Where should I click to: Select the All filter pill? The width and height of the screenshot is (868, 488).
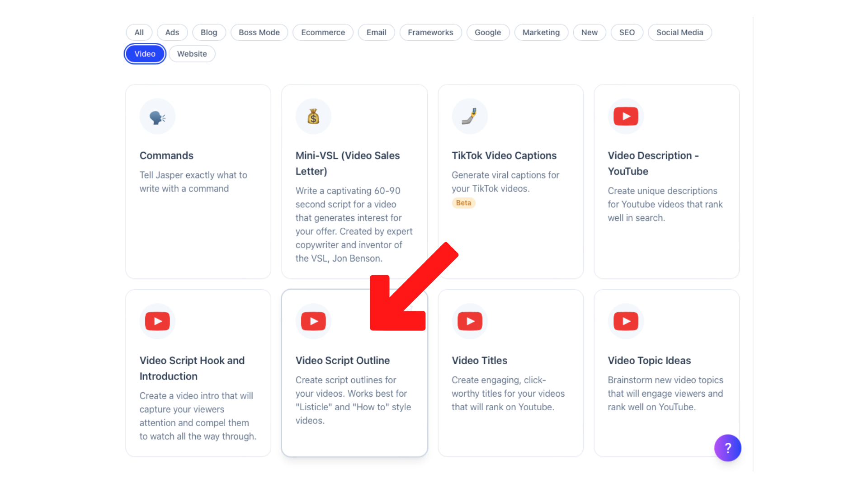[x=139, y=32]
